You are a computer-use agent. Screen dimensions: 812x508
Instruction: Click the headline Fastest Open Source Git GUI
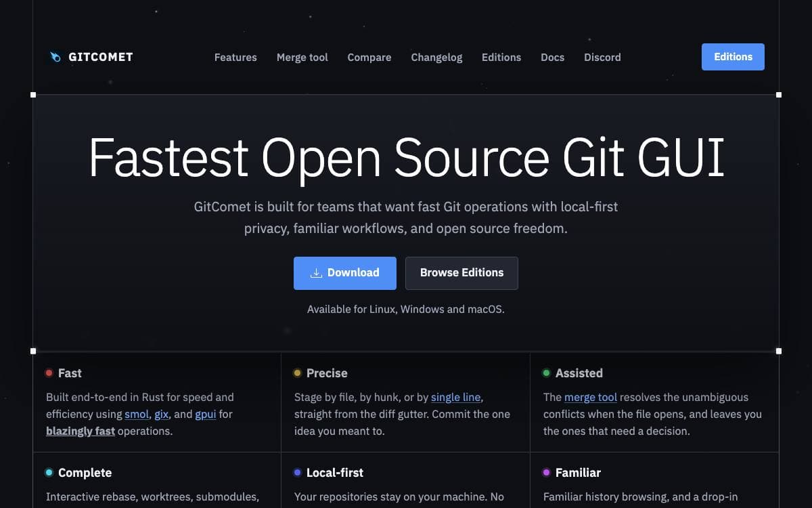coord(406,158)
